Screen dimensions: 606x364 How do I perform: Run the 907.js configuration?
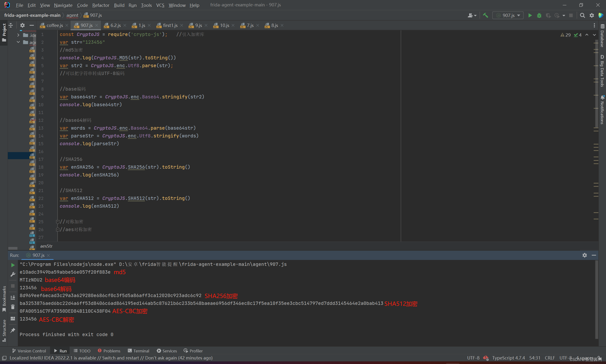530,15
